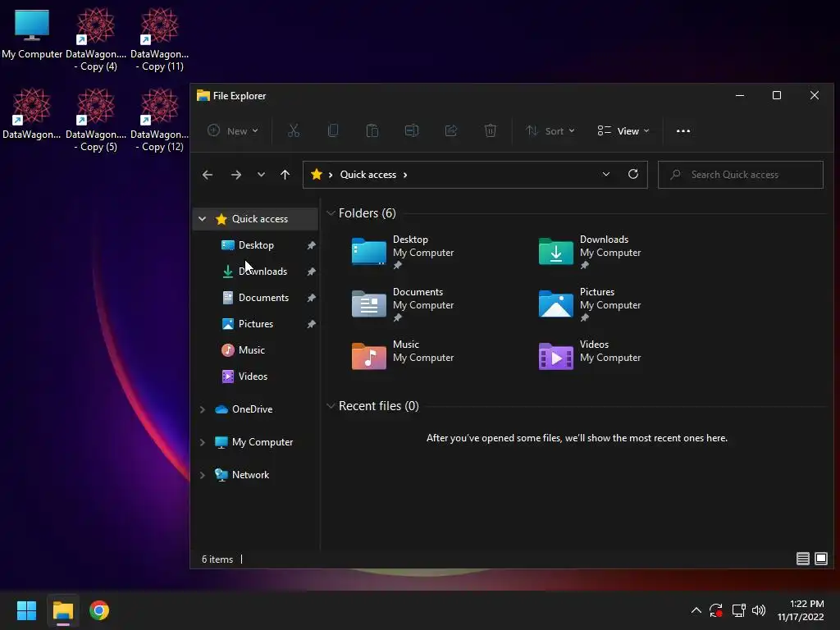Expand the address bar history dropdown

point(606,174)
